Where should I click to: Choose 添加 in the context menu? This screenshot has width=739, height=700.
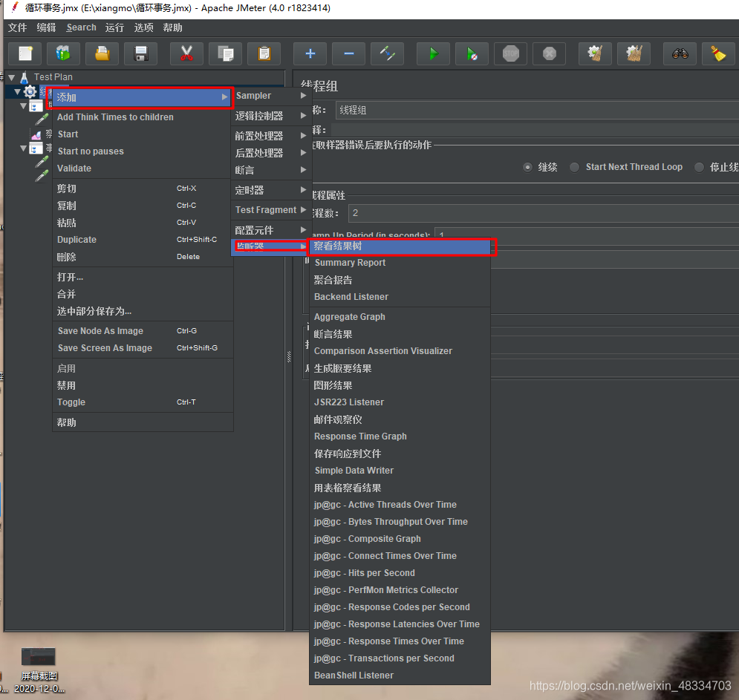click(x=142, y=97)
